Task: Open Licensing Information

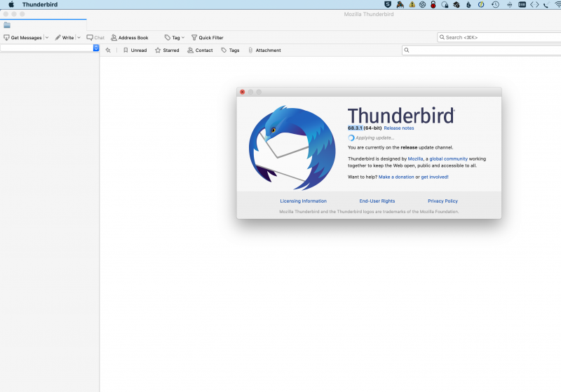Action: [x=303, y=201]
